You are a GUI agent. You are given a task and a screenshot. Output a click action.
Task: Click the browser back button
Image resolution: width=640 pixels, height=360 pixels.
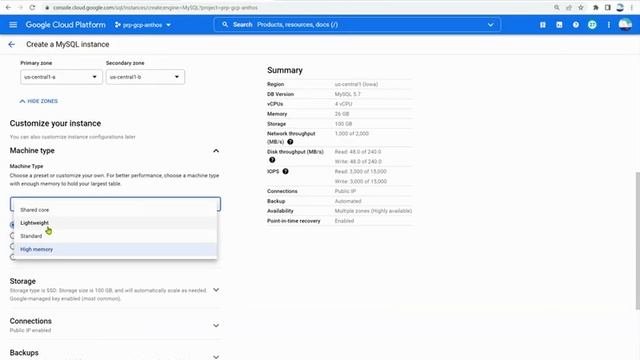click(x=8, y=7)
